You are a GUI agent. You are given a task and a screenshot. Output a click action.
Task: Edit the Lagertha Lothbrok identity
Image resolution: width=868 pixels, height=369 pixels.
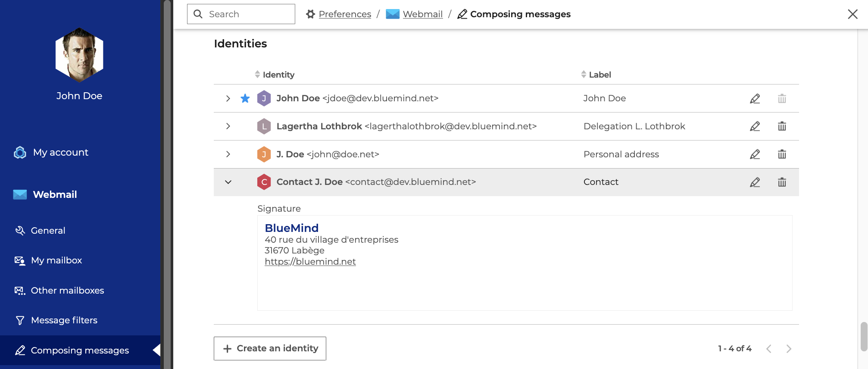755,126
